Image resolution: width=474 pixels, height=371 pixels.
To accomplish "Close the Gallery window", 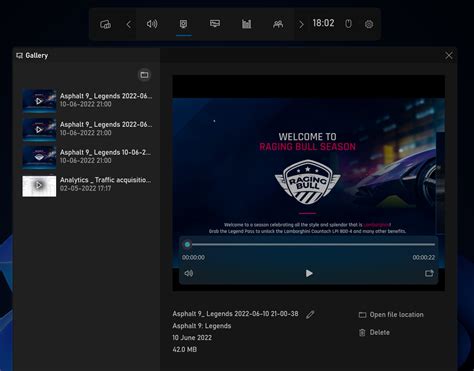I will 449,55.
